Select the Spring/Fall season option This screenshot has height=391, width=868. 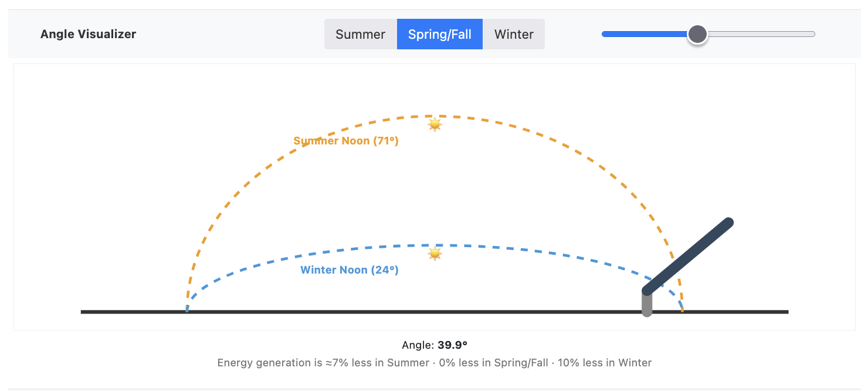pyautogui.click(x=439, y=34)
